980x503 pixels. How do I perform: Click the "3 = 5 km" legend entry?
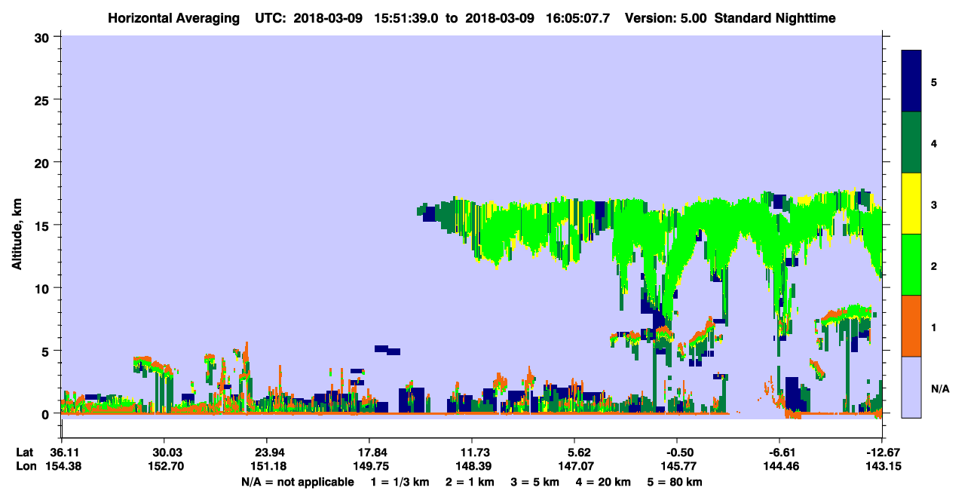pyautogui.click(x=535, y=482)
